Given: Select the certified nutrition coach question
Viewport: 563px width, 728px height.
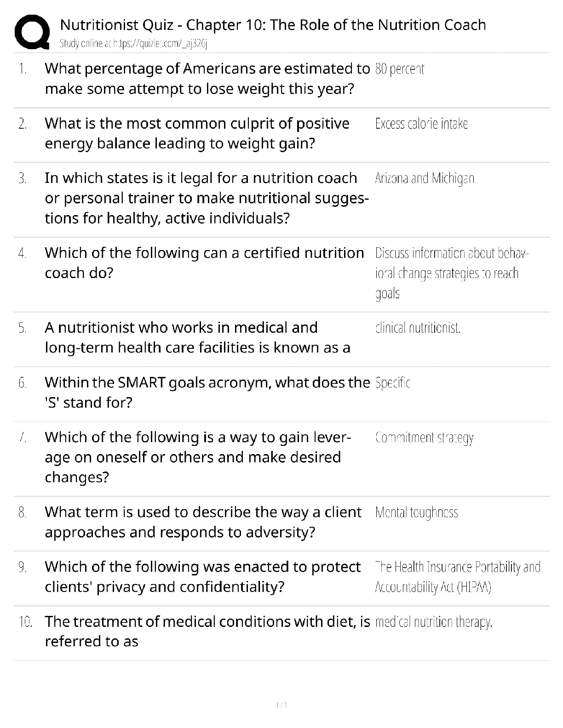Looking at the screenshot, I should pos(204,262).
